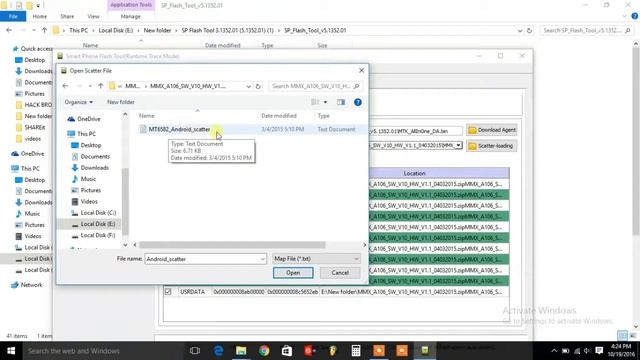
Task: Refresh the dialog folder listing
Action: click(258, 86)
